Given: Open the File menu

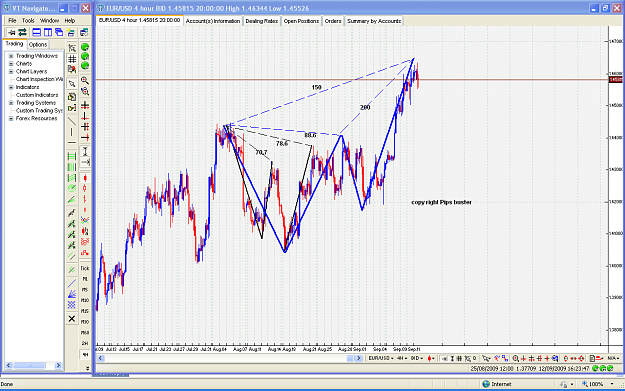Looking at the screenshot, I should point(12,20).
